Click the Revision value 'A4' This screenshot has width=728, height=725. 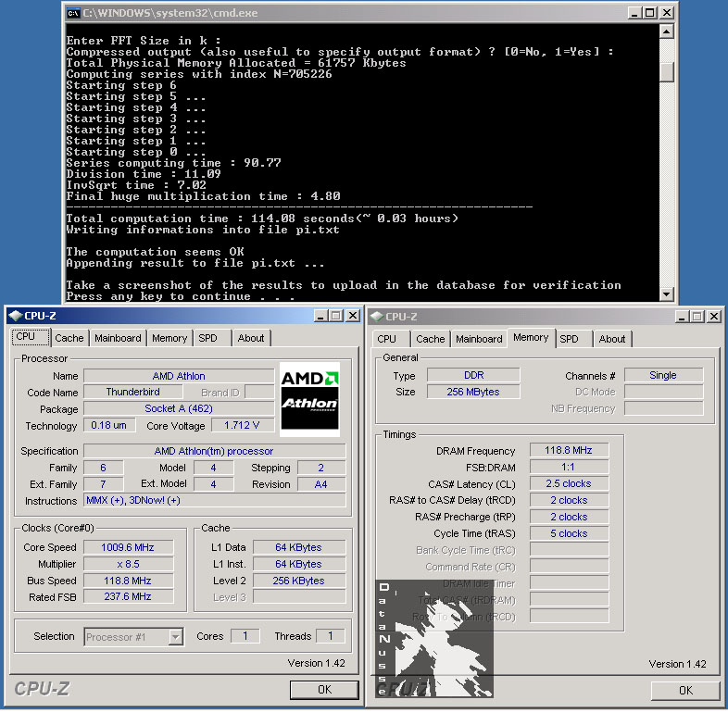321,484
